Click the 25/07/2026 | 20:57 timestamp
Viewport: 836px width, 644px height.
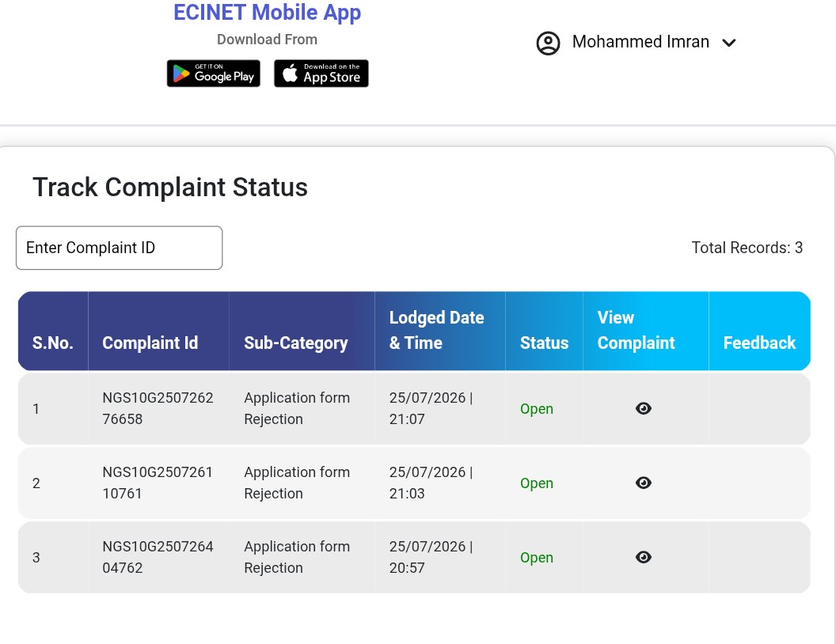click(x=431, y=557)
